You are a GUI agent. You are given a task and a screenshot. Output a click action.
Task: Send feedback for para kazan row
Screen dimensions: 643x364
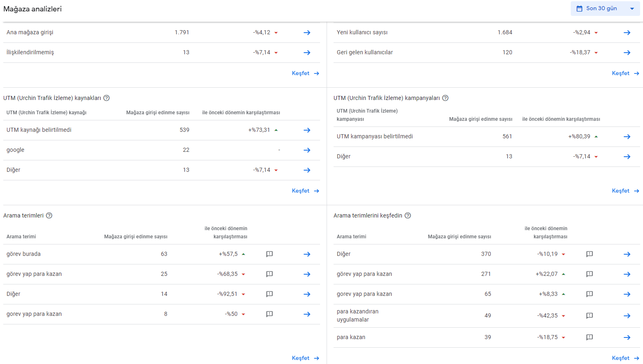point(590,337)
